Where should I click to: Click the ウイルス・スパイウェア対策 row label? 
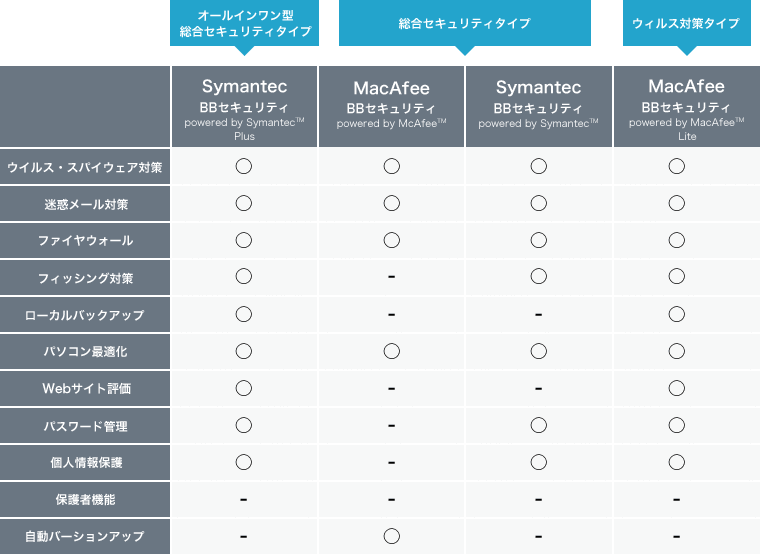pyautogui.click(x=84, y=166)
